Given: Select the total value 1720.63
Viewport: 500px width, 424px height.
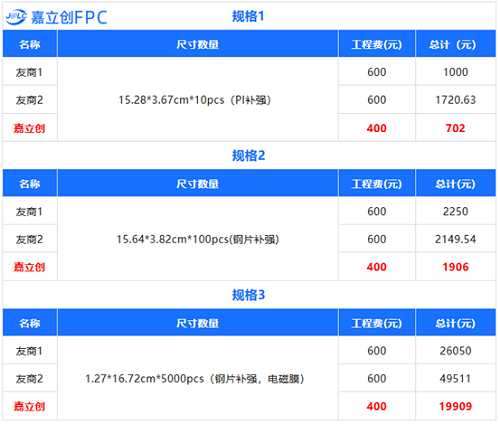Looking at the screenshot, I should pyautogui.click(x=455, y=100).
